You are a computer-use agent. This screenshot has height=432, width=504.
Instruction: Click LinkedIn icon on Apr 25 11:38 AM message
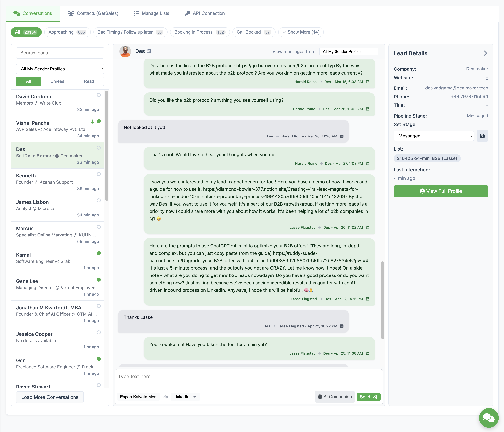click(367, 353)
